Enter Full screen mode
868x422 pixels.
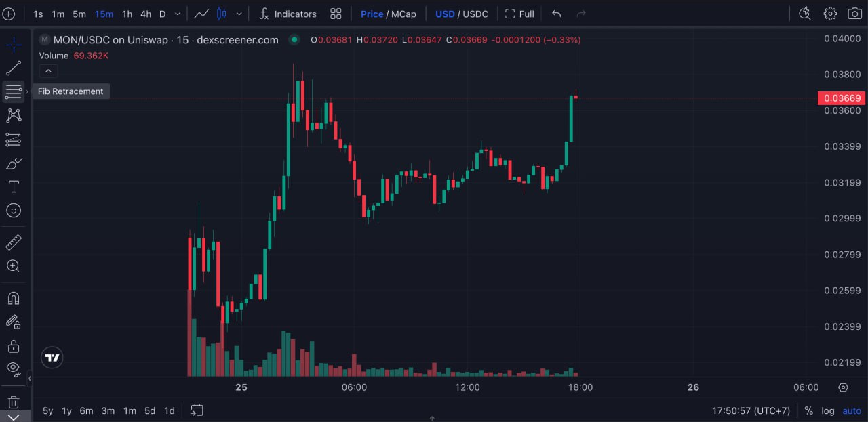519,14
